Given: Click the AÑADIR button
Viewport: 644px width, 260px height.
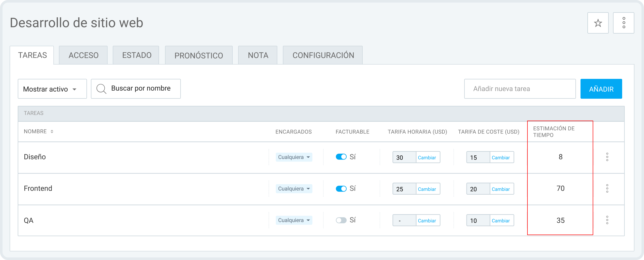Looking at the screenshot, I should [601, 89].
